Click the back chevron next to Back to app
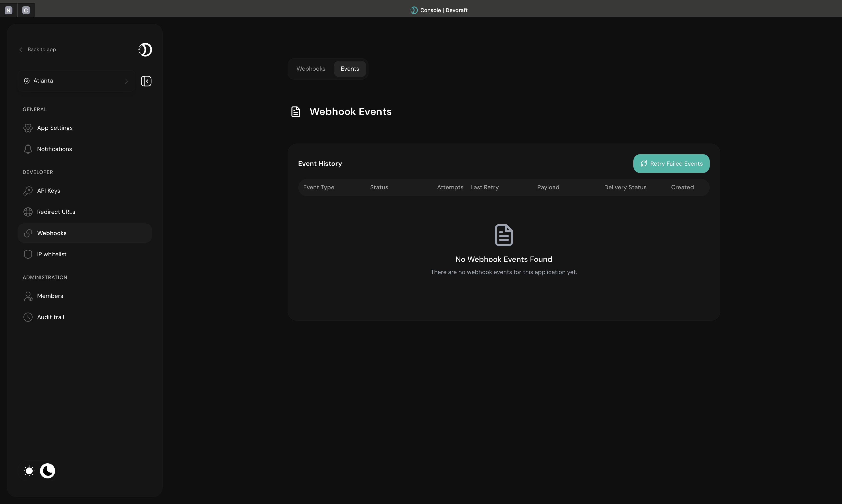The image size is (842, 504). tap(21, 50)
